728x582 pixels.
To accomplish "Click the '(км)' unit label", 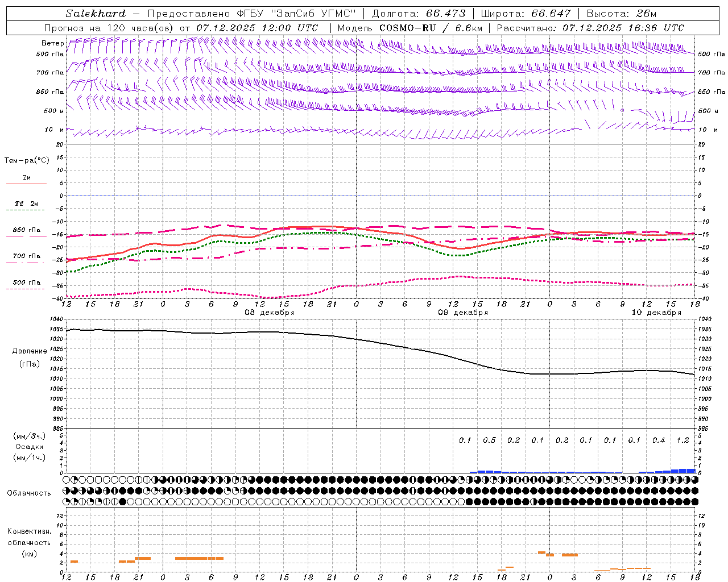I will 29,554.
